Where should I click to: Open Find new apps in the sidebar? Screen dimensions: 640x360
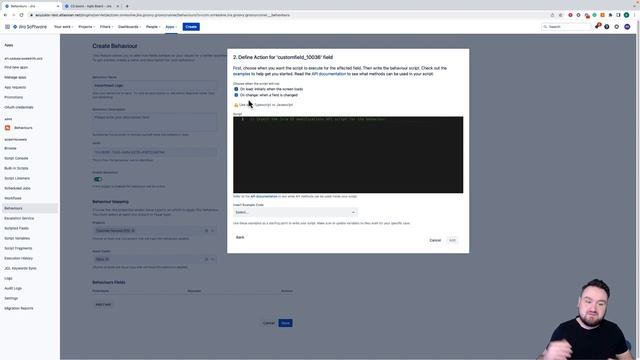point(16,67)
